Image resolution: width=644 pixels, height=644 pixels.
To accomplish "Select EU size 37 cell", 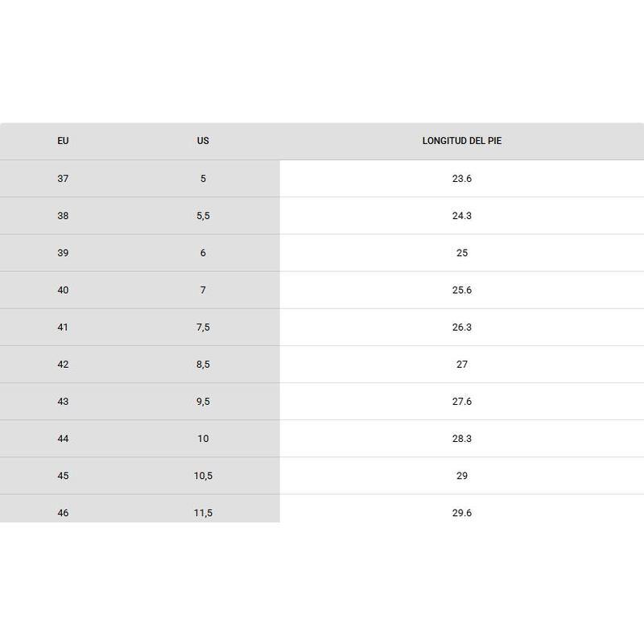I will coord(63,179).
